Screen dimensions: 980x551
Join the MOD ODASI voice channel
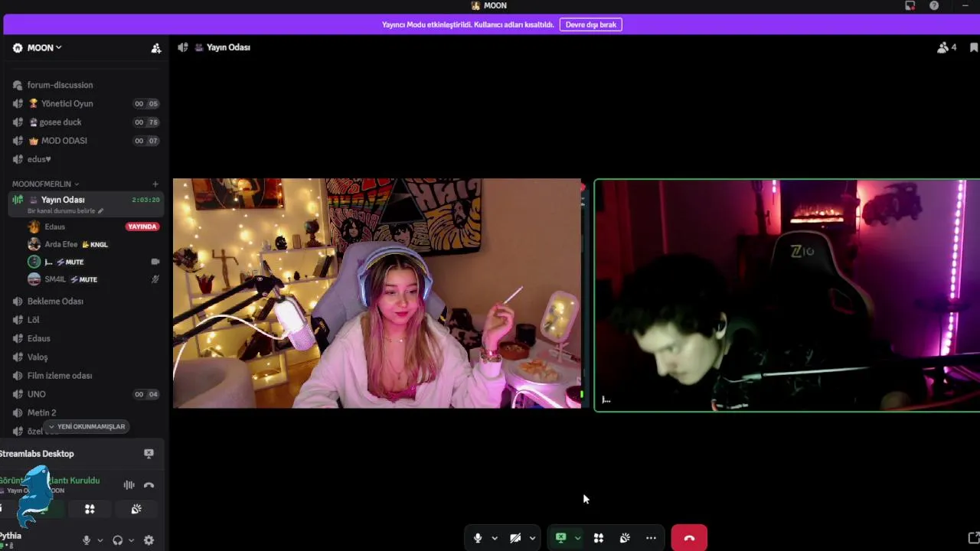[64, 141]
